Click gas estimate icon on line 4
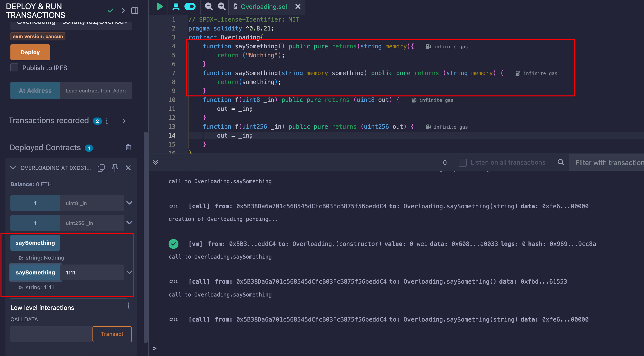This screenshot has width=644, height=356. point(428,47)
